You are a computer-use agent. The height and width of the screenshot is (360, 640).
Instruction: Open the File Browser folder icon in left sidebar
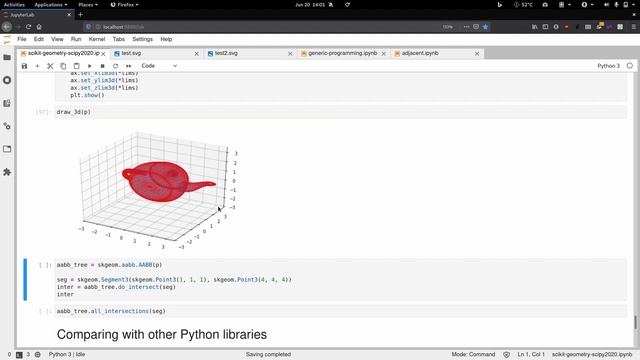click(x=7, y=58)
